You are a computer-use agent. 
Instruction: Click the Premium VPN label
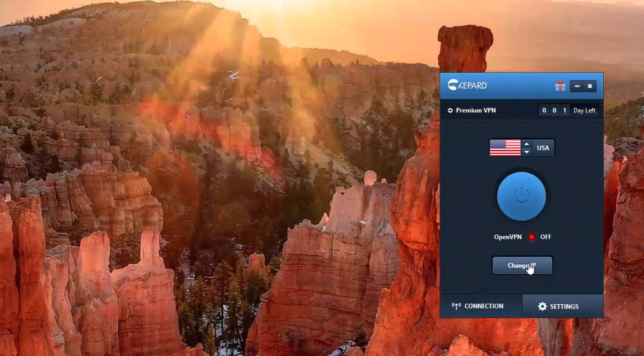coord(476,111)
